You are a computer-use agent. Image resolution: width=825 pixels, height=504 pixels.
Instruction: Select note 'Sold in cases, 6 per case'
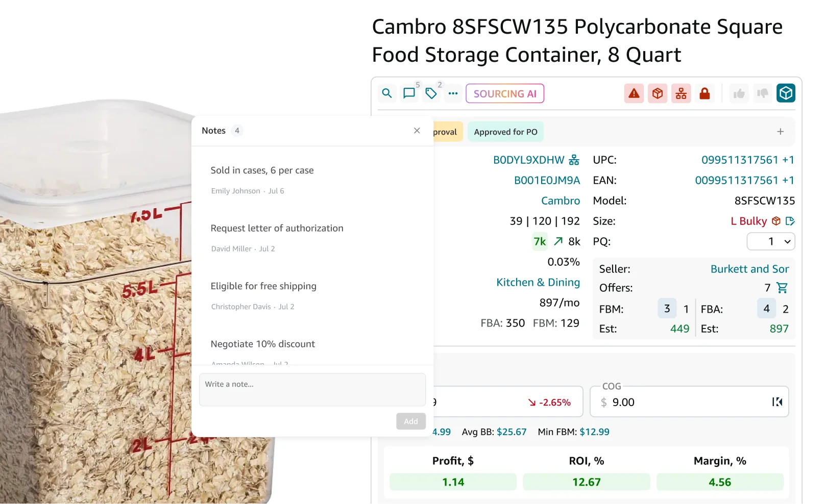262,170
